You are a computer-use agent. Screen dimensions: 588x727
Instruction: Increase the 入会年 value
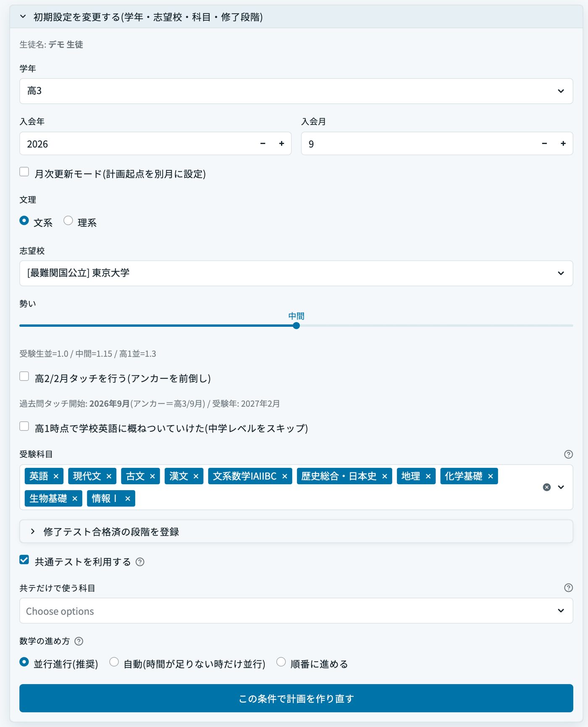(282, 144)
